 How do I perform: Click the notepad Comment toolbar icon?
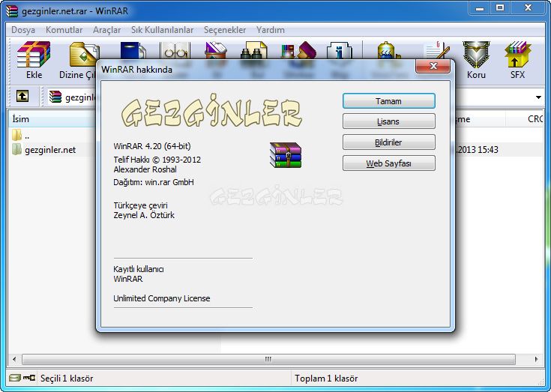point(436,50)
